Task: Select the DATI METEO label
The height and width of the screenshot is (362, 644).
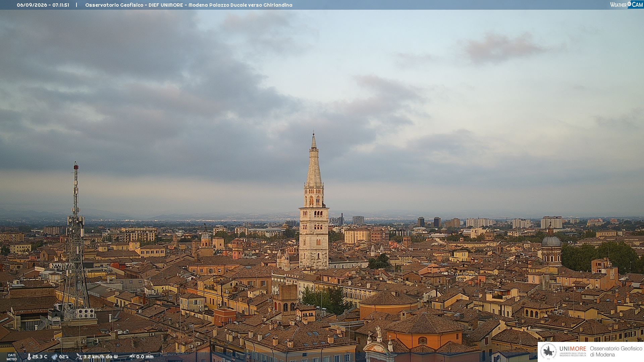Action: point(12,357)
